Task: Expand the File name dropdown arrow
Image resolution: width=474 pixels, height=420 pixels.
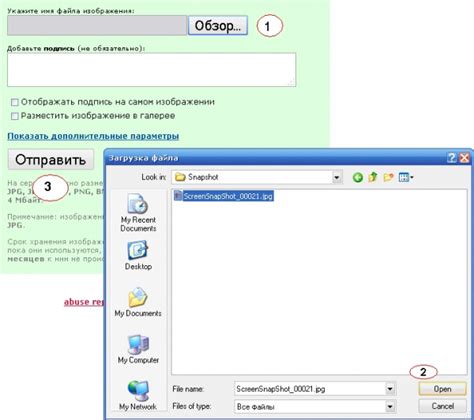Action: coord(390,389)
